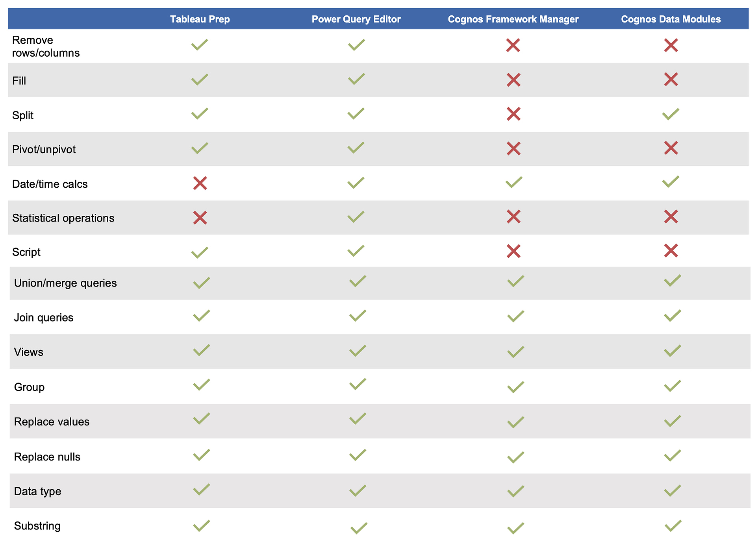Click Power Query Editor checkmark for Statistical operations

[356, 217]
